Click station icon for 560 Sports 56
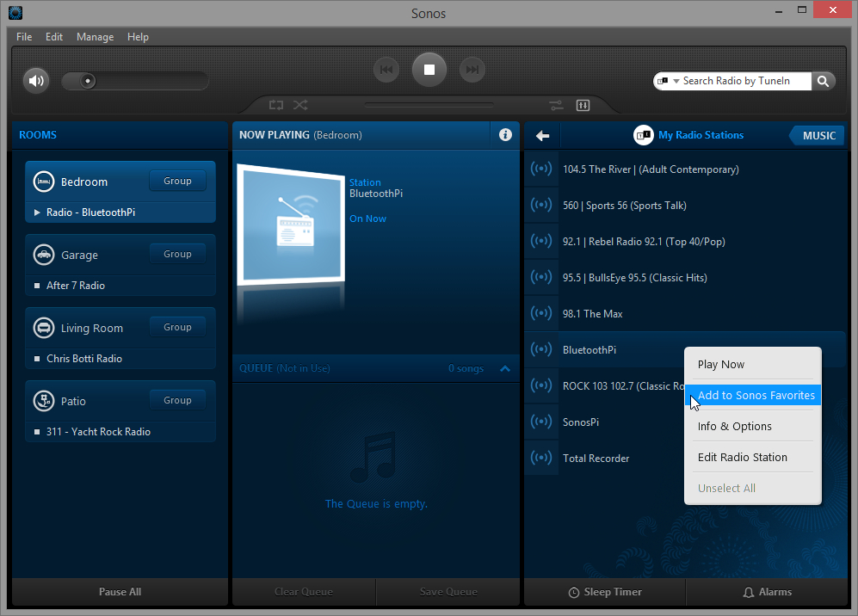Viewport: 858px width, 616px height. [x=541, y=205]
